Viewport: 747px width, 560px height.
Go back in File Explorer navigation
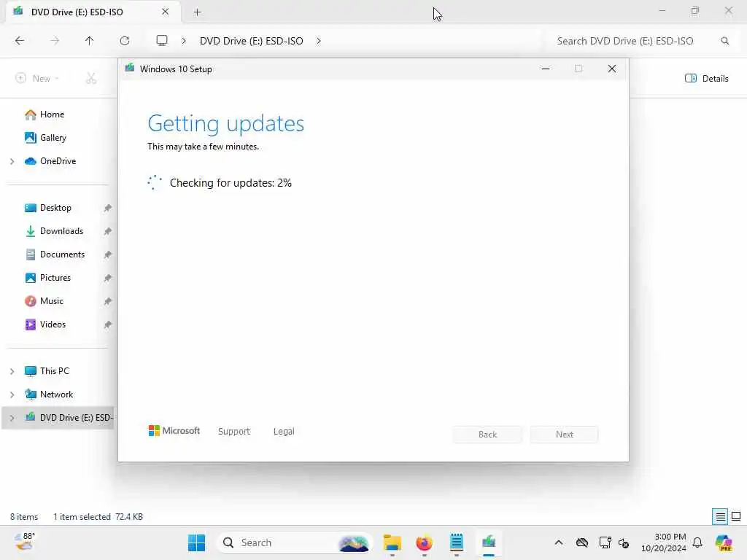click(x=20, y=41)
